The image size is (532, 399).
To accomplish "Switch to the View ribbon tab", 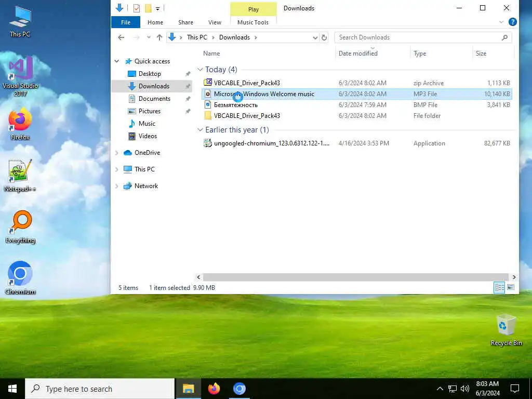I will click(x=215, y=22).
